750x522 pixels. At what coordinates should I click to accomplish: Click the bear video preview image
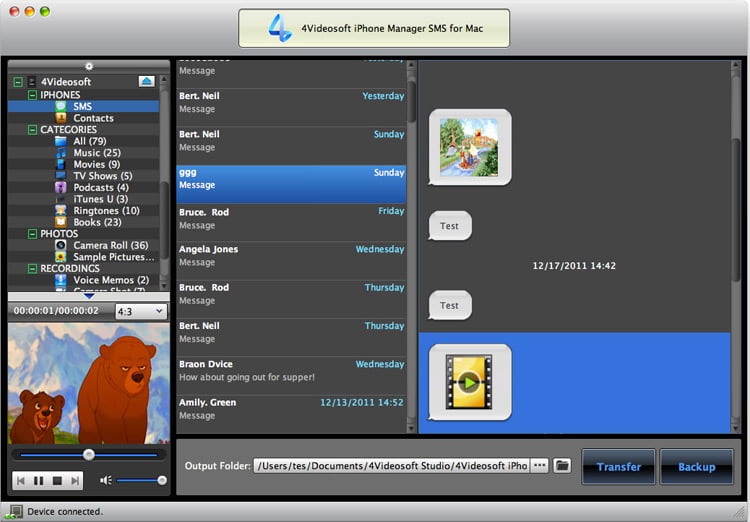point(89,383)
